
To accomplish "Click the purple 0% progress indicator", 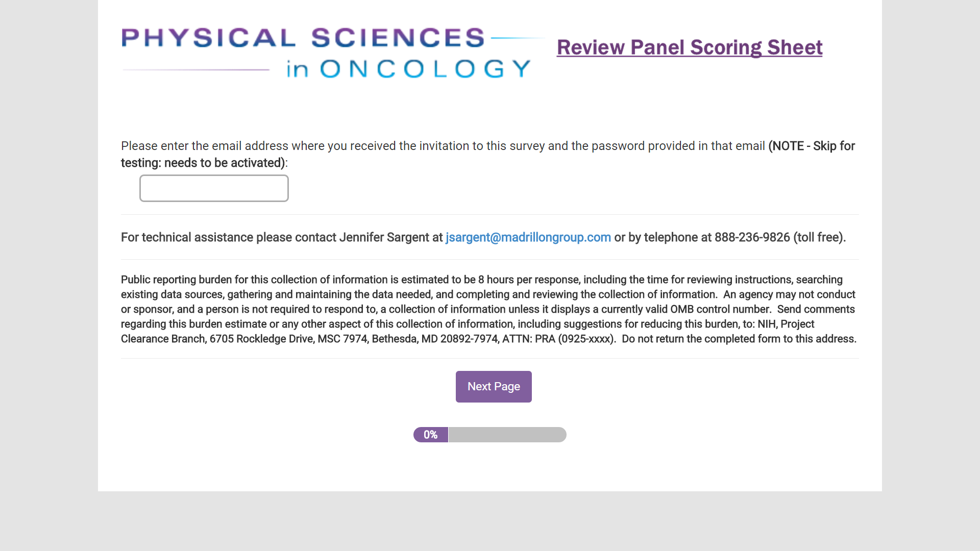I will (430, 435).
